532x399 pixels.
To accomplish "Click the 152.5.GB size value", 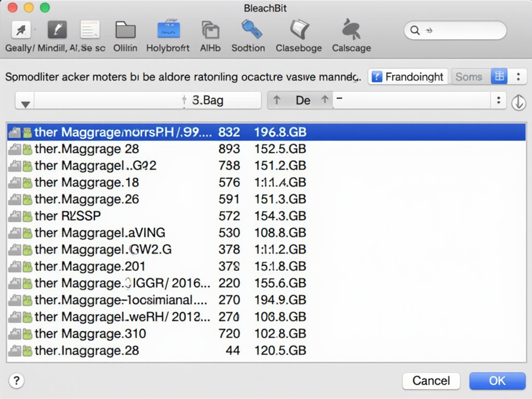I will click(x=280, y=149).
